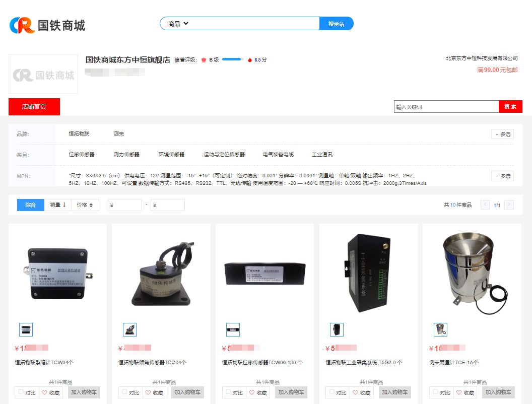Open the 商品 search type dropdown
The image size is (532, 404).
178,24
